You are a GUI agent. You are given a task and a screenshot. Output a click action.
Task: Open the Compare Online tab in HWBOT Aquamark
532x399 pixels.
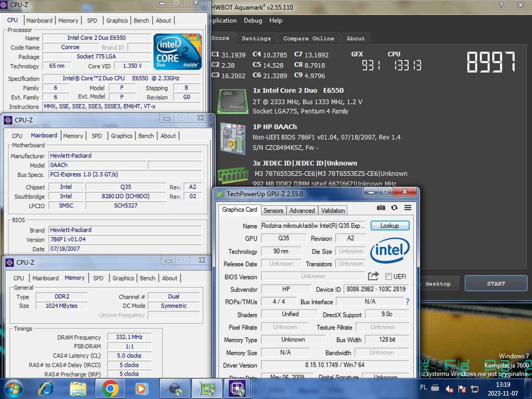[x=308, y=38]
